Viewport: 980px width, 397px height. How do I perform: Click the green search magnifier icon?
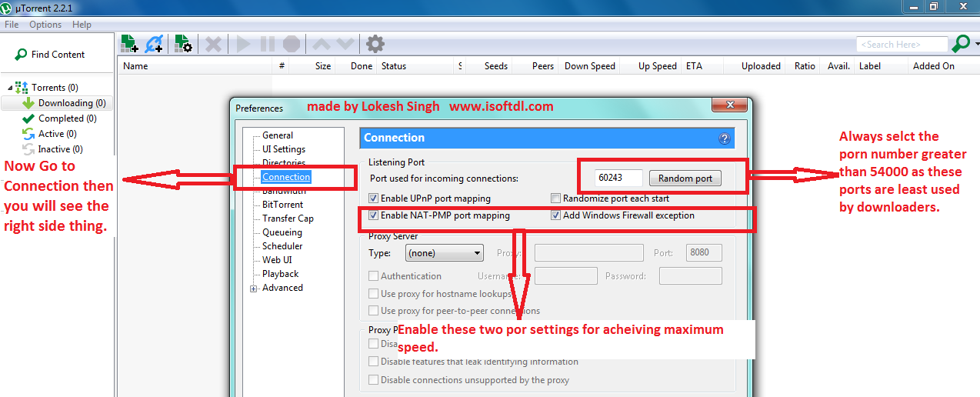[959, 44]
